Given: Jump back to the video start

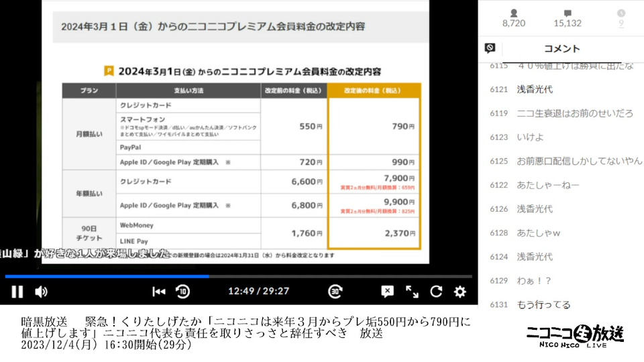Looking at the screenshot, I should click(x=158, y=292).
